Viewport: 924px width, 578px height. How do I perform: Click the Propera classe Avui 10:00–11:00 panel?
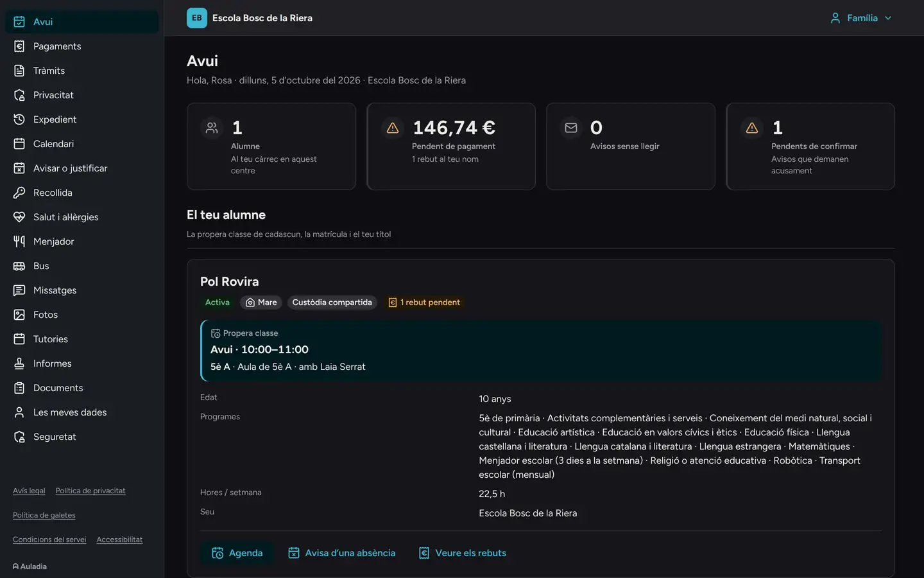(541, 351)
